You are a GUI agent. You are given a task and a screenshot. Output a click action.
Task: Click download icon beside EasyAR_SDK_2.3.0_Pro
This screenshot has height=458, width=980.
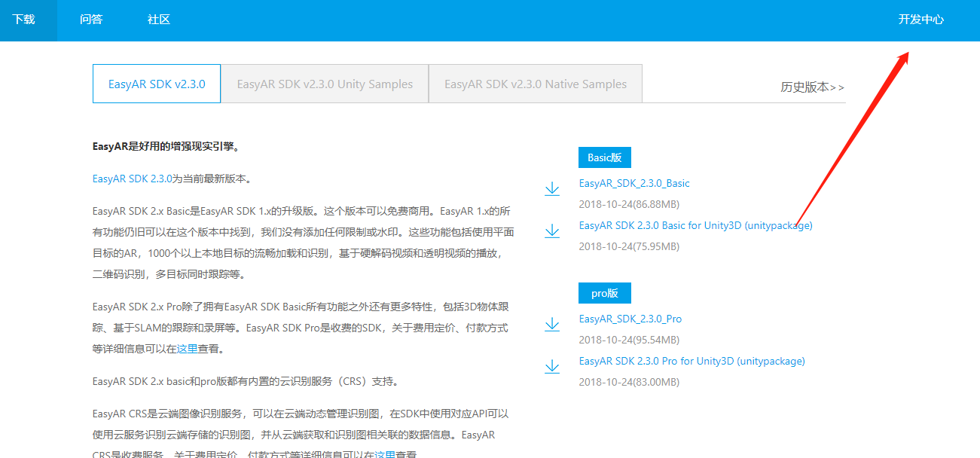point(552,324)
